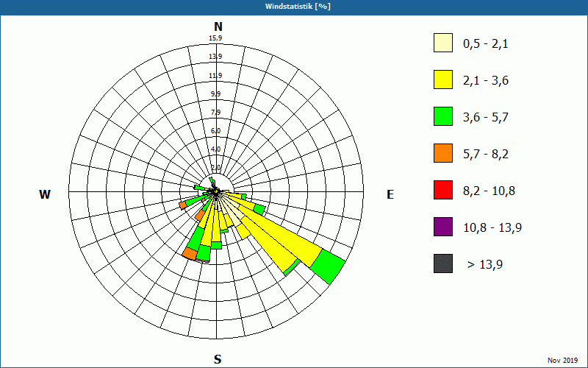The height and width of the screenshot is (368, 588).
Task: Click the S compass label
Action: (x=218, y=360)
